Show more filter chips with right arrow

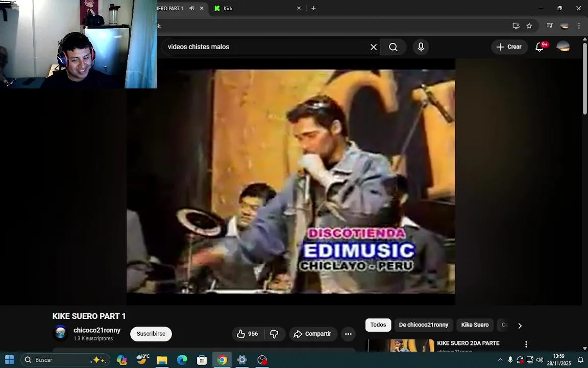click(x=520, y=326)
